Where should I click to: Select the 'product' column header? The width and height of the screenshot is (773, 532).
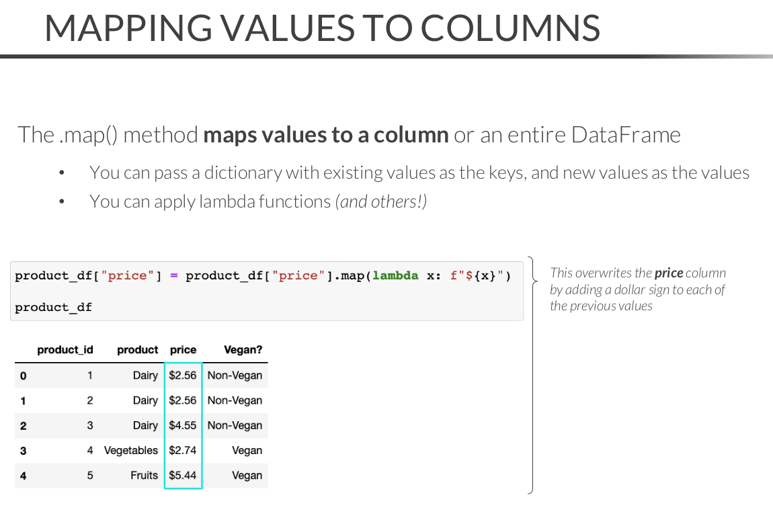137,350
